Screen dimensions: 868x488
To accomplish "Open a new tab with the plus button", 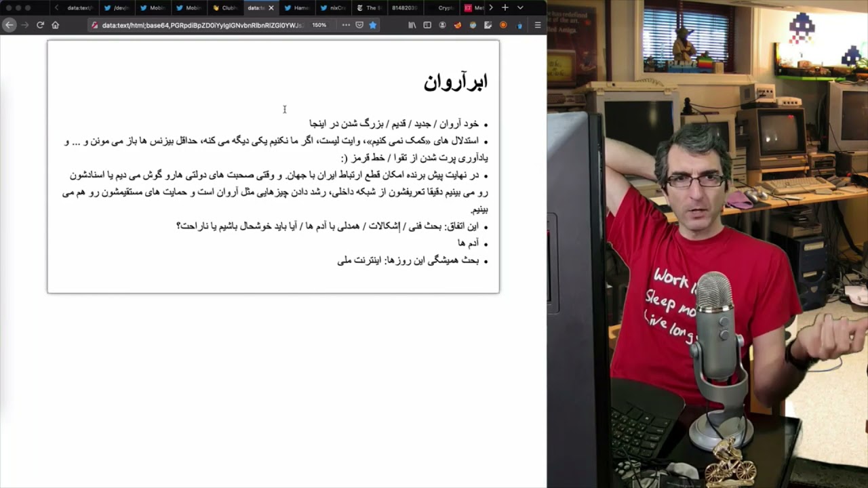I will 505,7.
